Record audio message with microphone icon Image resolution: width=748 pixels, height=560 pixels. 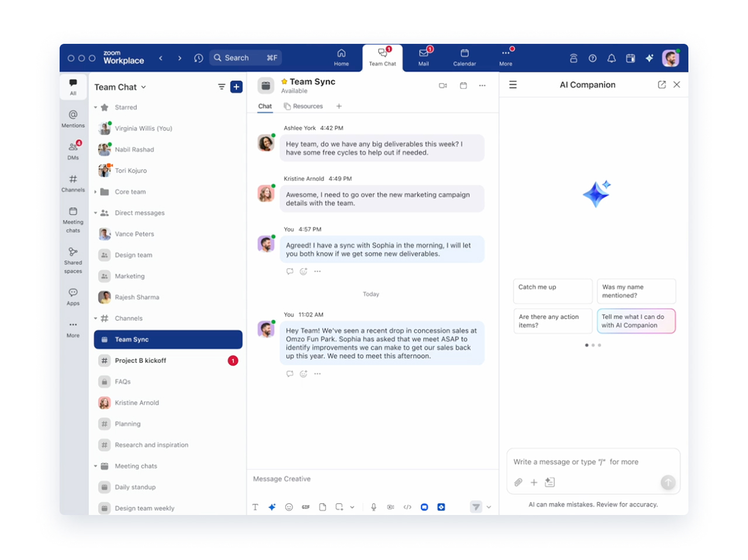(373, 507)
